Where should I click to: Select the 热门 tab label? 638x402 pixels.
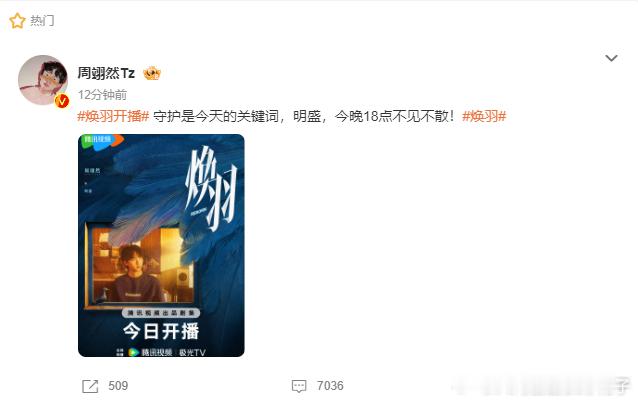pos(42,20)
